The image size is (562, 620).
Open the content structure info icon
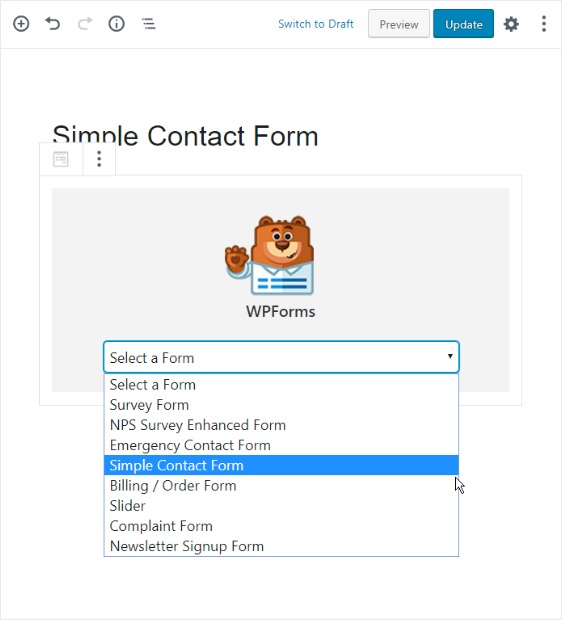(116, 24)
